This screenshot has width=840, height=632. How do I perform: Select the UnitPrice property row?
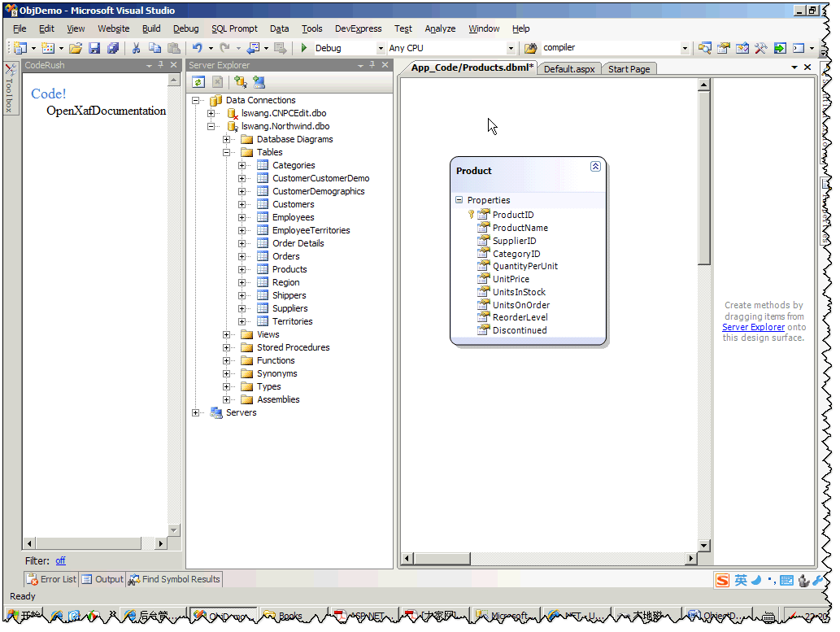click(511, 279)
